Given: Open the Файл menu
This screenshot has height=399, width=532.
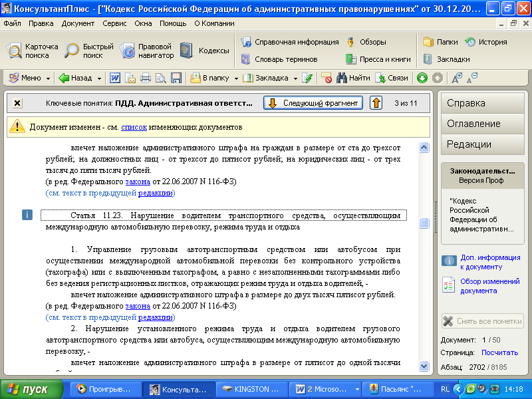Looking at the screenshot, I should (12, 23).
